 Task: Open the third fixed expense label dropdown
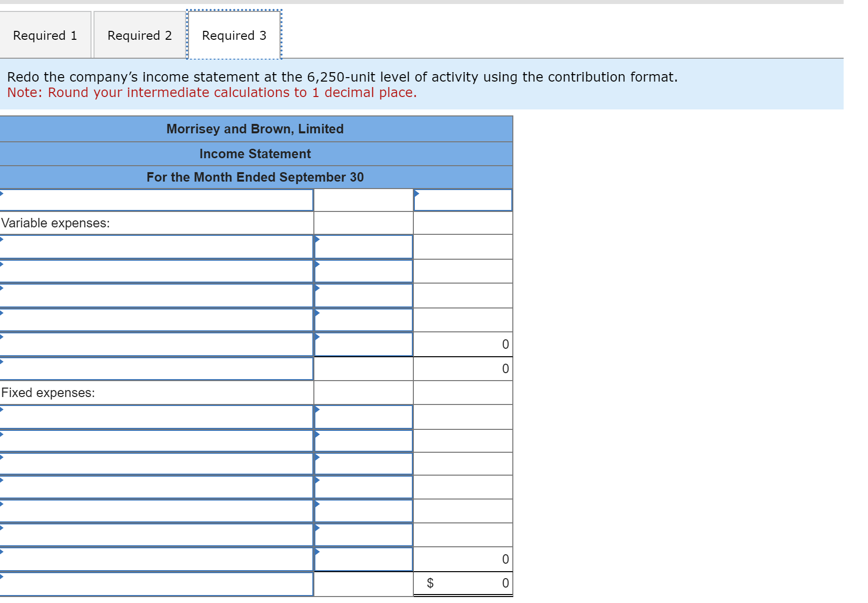[x=157, y=464]
